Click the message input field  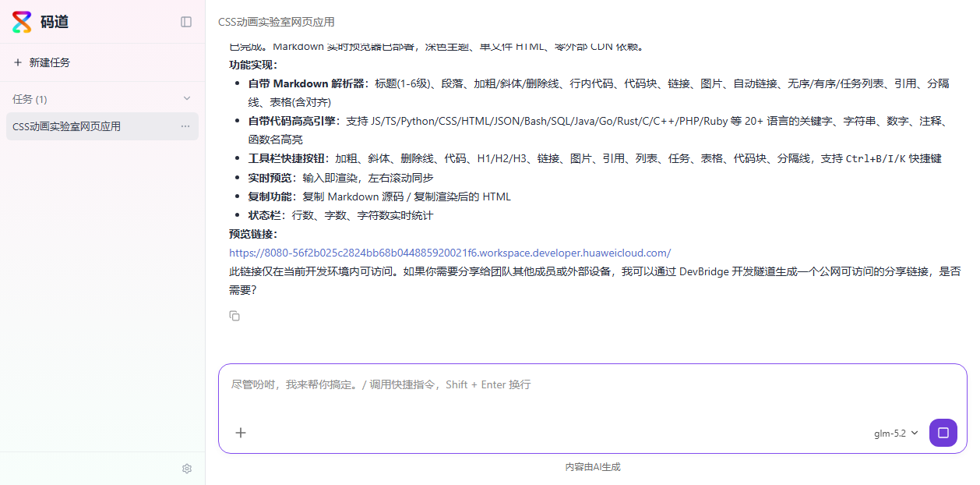592,385
